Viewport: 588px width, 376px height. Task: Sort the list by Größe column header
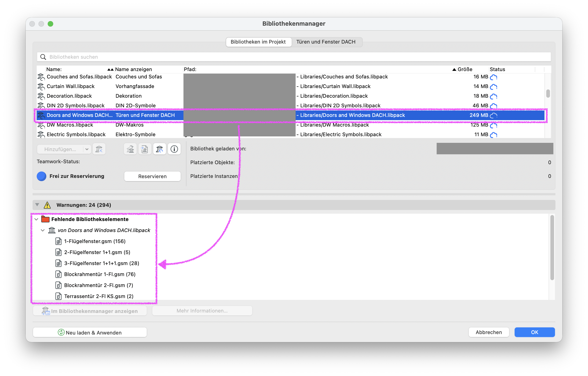tap(465, 69)
